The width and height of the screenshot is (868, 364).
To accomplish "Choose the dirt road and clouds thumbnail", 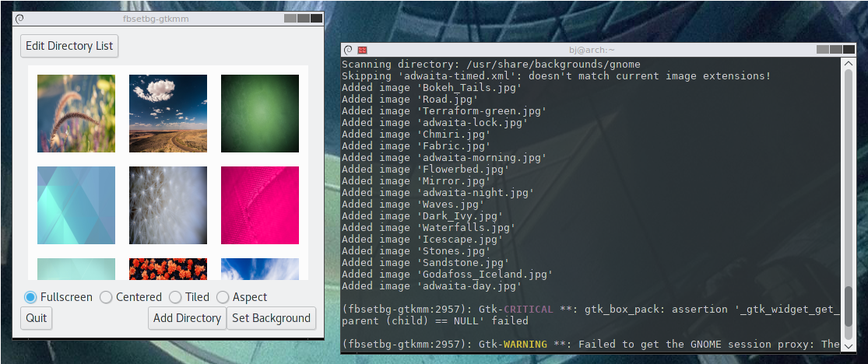I will [x=168, y=114].
